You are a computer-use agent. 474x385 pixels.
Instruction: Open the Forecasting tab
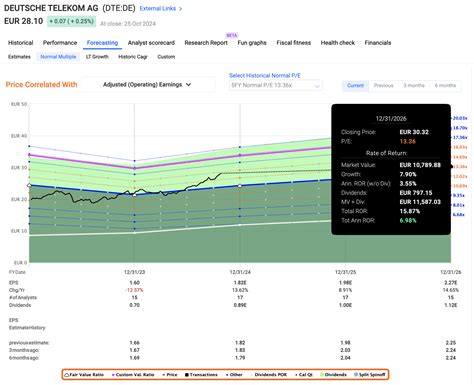(102, 43)
